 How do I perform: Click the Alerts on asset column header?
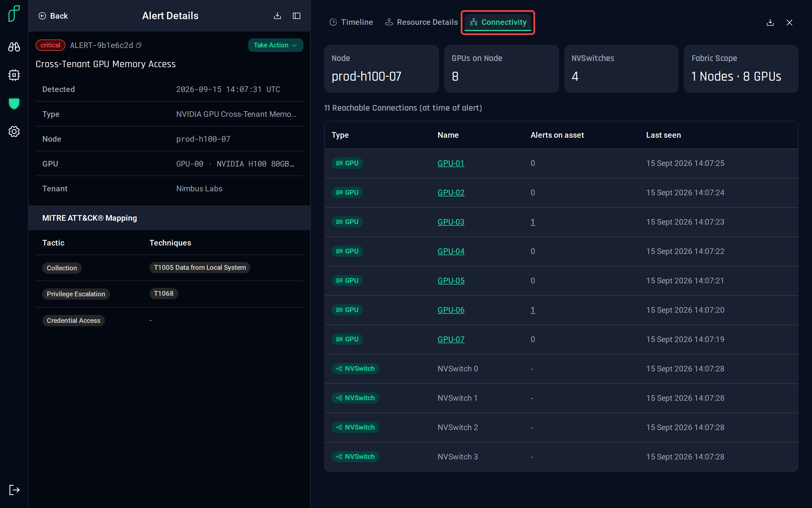(x=557, y=135)
